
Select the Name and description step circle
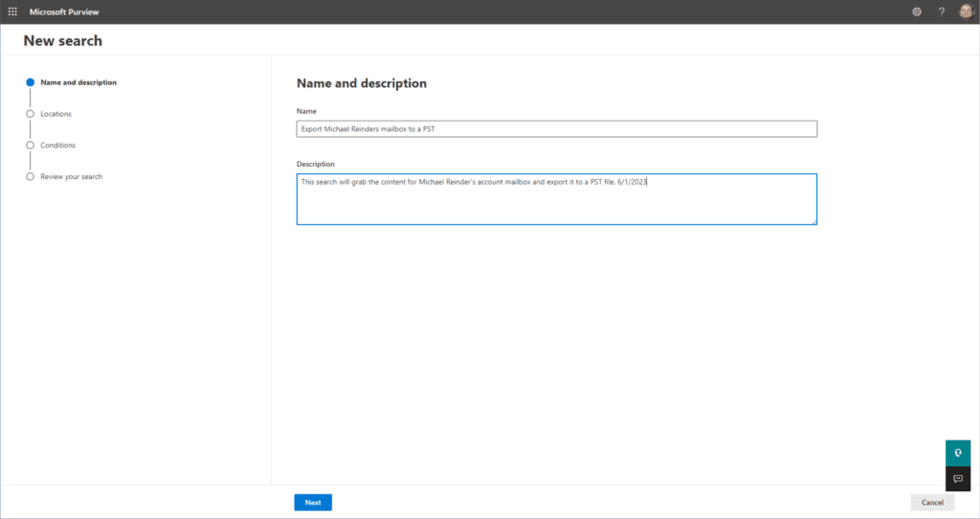point(30,82)
